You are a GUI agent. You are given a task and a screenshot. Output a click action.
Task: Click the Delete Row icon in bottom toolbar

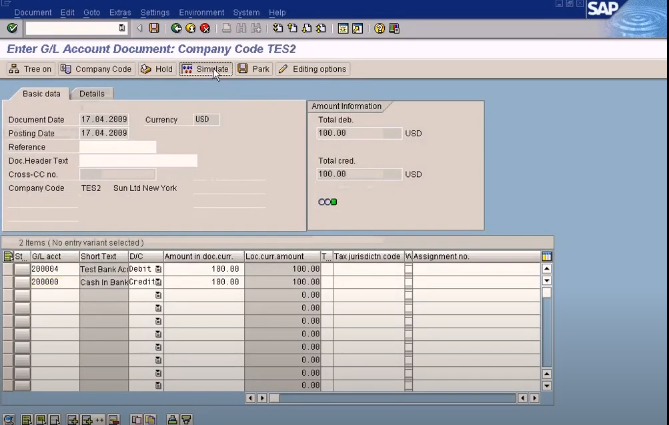pyautogui.click(x=113, y=420)
